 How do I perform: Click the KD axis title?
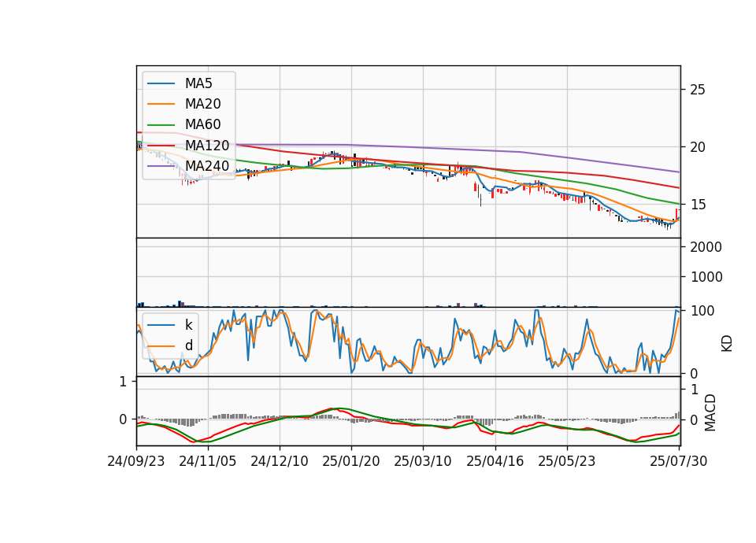point(727,343)
